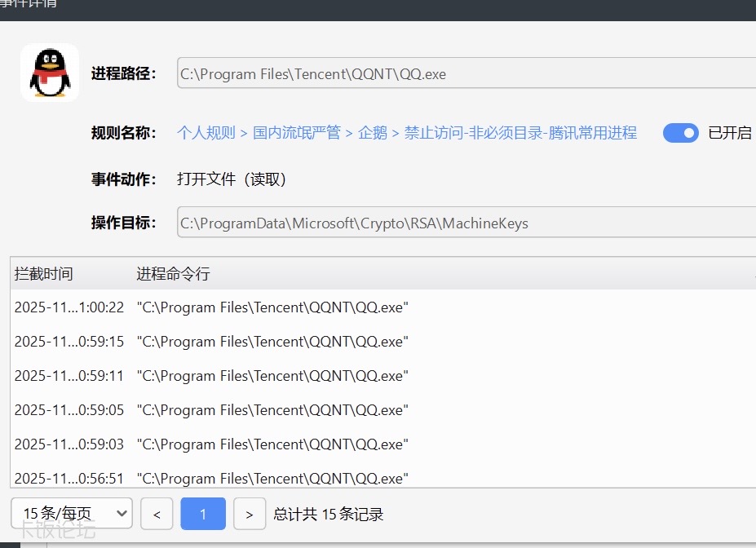Select the record timed 2025-11...1:00:22

tap(383, 307)
